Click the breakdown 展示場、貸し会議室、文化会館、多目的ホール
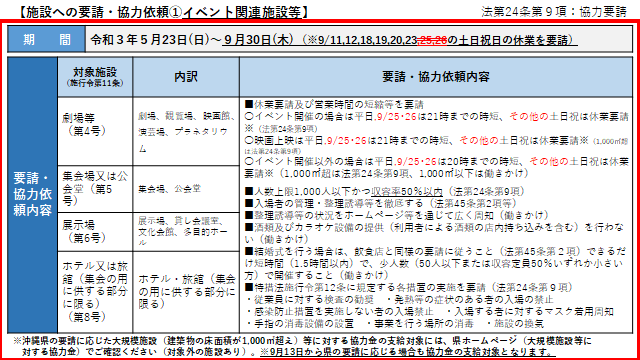This screenshot has height=360, width=640. point(186,231)
